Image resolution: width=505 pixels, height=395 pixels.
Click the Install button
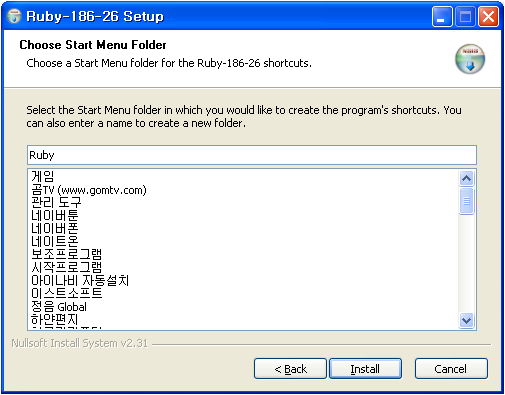click(x=365, y=369)
